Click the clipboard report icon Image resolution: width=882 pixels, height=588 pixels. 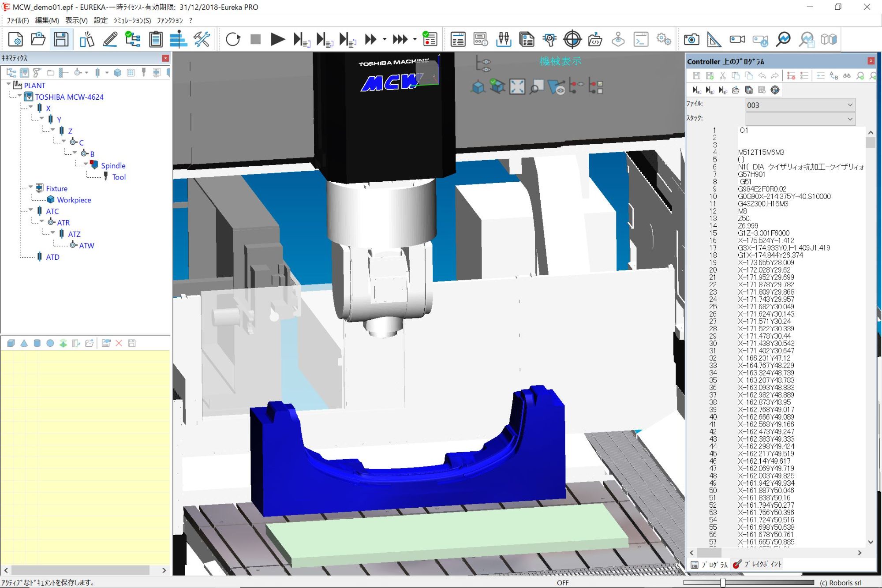tap(155, 39)
